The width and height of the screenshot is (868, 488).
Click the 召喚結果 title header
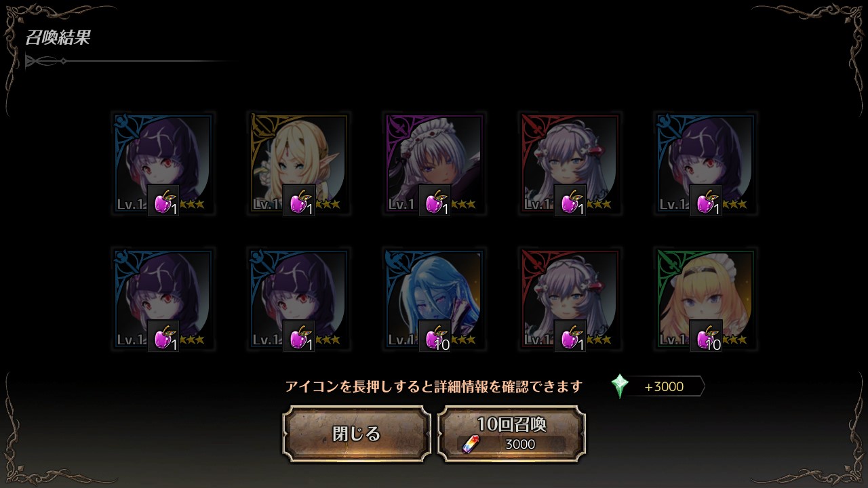pos(57,37)
